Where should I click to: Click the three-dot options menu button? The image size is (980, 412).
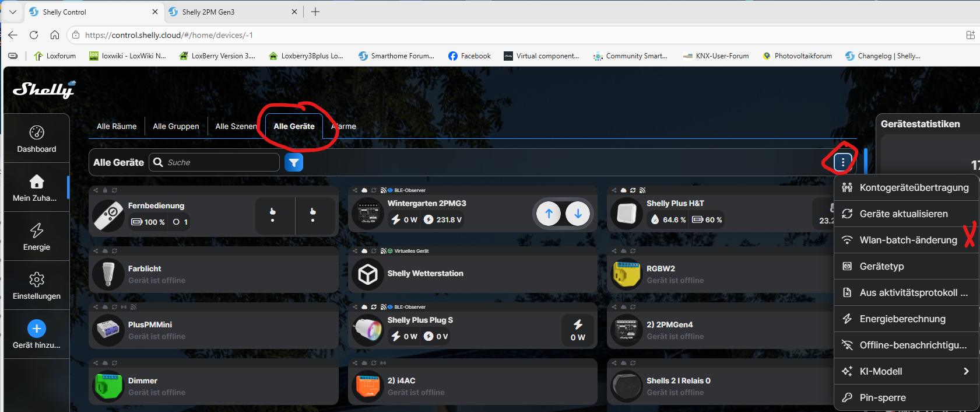(x=842, y=162)
